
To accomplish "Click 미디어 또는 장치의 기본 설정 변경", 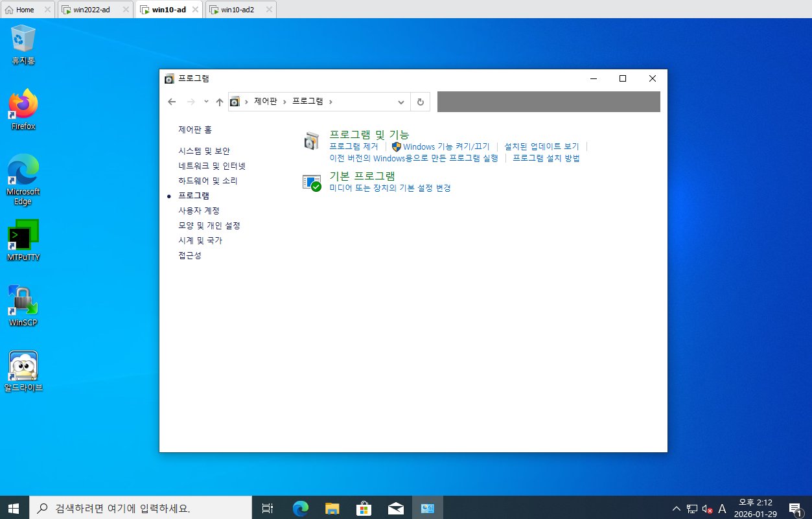I will coord(390,188).
